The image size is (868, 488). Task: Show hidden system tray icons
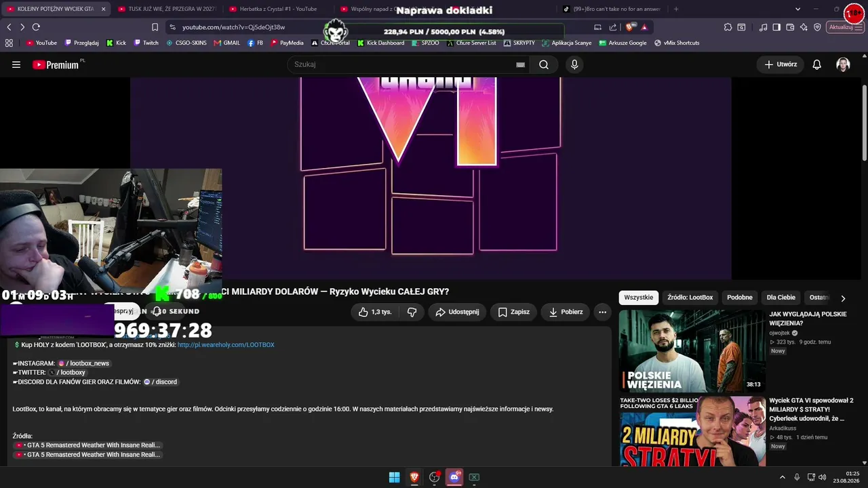(x=782, y=477)
